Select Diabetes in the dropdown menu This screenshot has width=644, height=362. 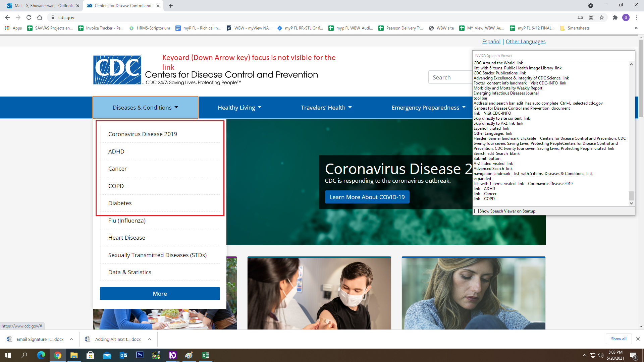[161, 203]
